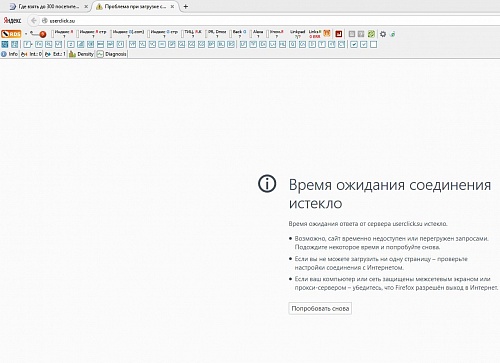Tick the empty checkbox in the icon toolbar
The height and width of the screenshot is (363, 500).
tap(373, 44)
